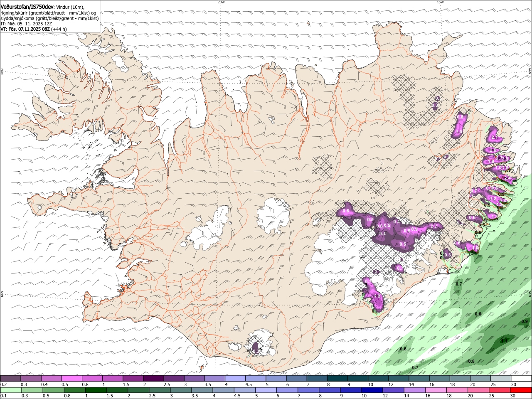Click the 20W longitude label
The width and height of the screenshot is (532, 399).
pyautogui.click(x=221, y=2)
